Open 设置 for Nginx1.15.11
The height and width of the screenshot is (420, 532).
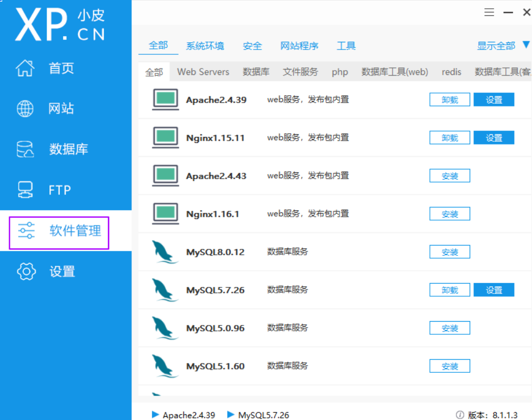(x=493, y=137)
